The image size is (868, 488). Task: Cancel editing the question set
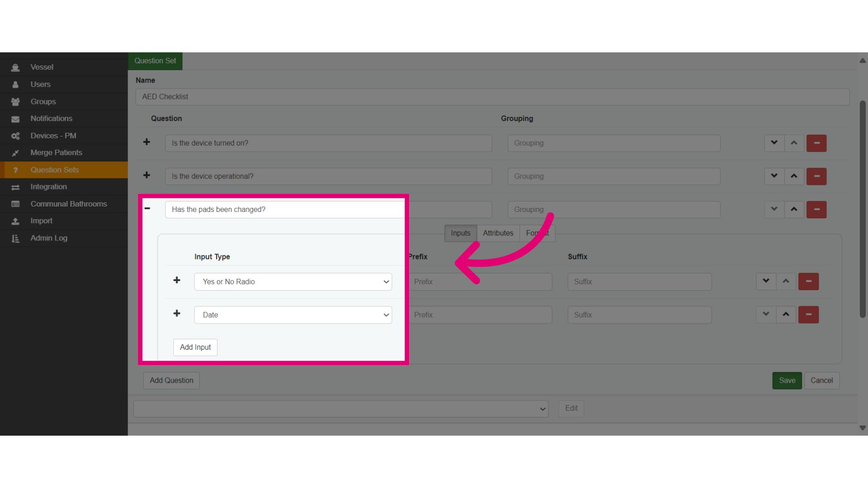(x=821, y=380)
